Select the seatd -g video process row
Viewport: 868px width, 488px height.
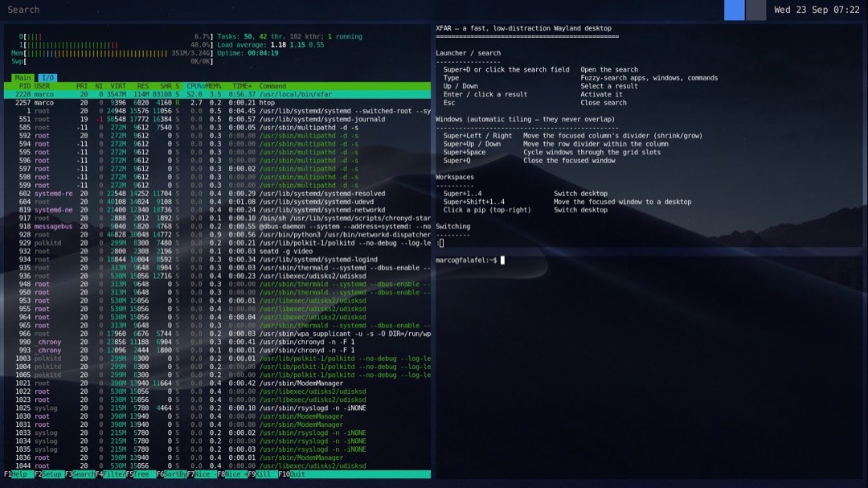(218, 252)
